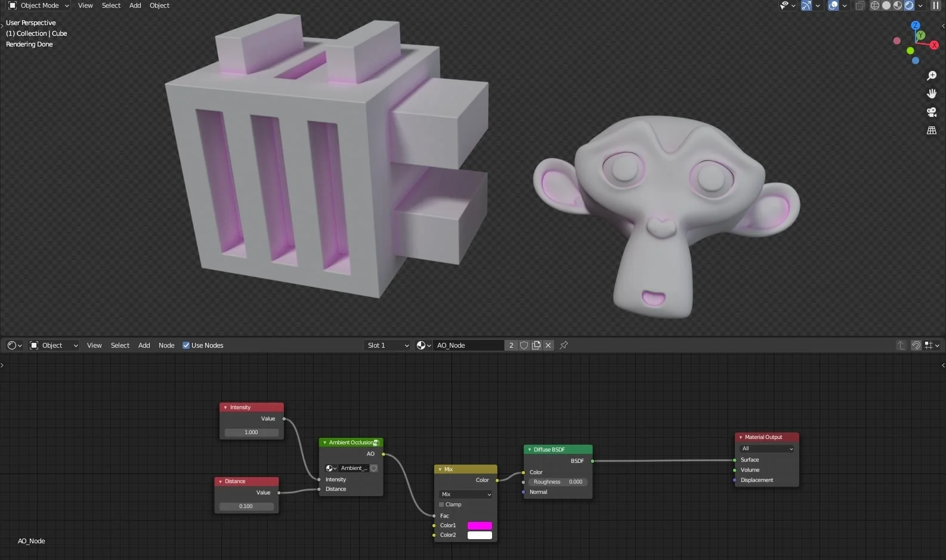Open the Node menu in shader editor
This screenshot has height=560, width=946.
coord(166,345)
